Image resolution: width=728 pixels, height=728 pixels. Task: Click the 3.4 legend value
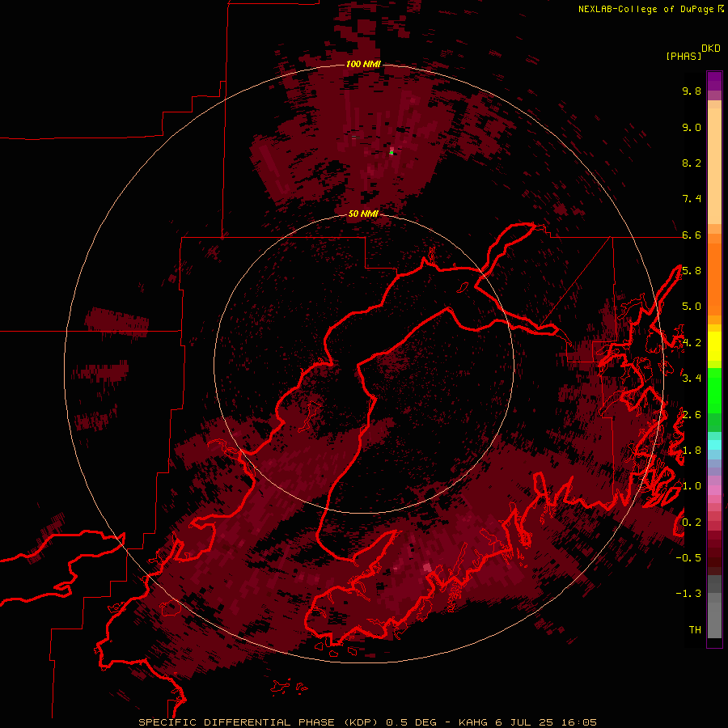pyautogui.click(x=692, y=379)
